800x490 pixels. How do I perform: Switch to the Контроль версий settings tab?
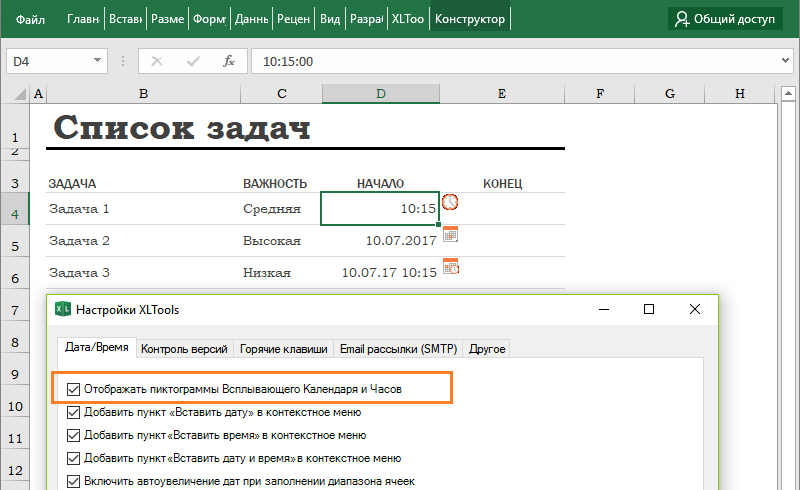pyautogui.click(x=184, y=349)
